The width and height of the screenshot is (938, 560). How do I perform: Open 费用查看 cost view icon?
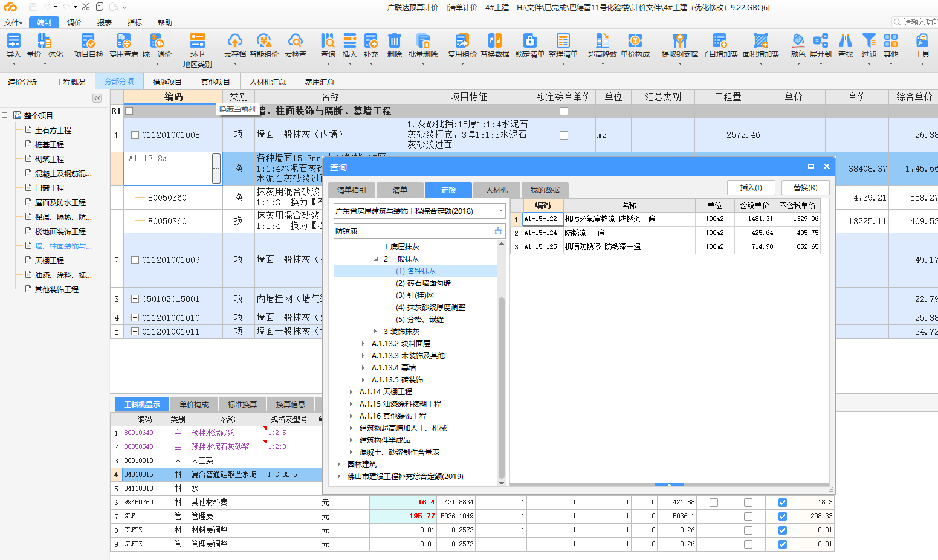point(123,41)
